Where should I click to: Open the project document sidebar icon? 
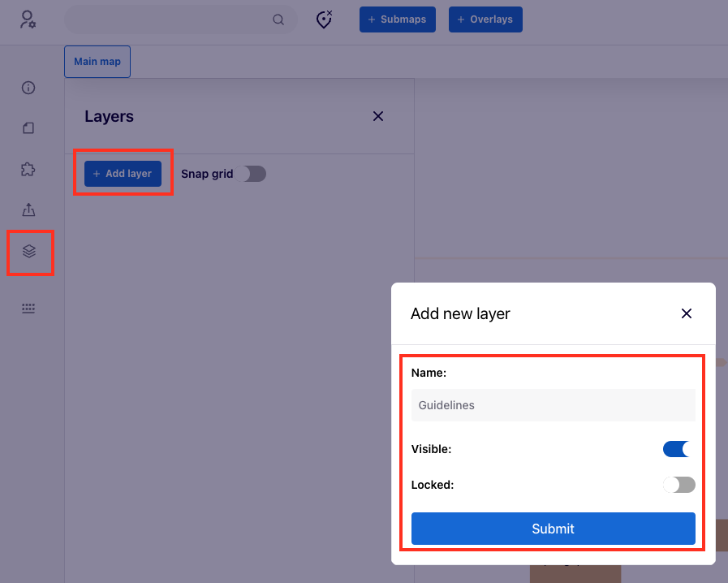tap(28, 128)
